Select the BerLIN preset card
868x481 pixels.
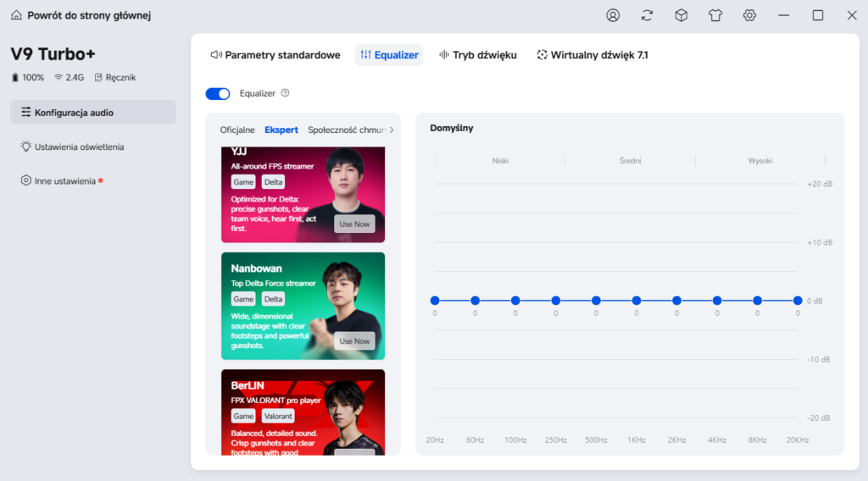[303, 412]
